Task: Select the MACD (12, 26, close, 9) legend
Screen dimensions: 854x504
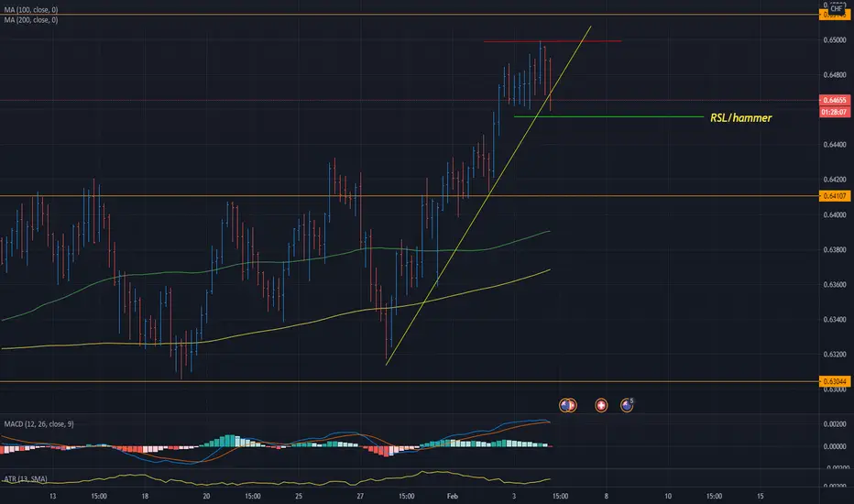Action: [x=38, y=424]
